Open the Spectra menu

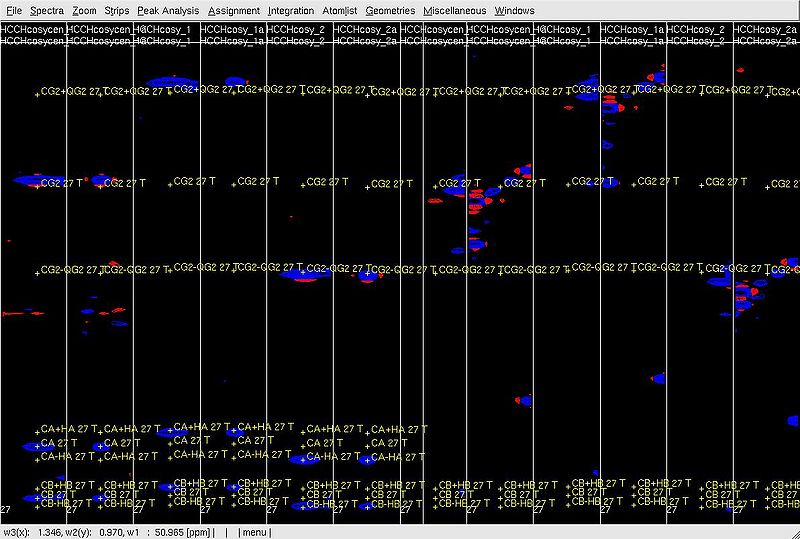pyautogui.click(x=47, y=10)
